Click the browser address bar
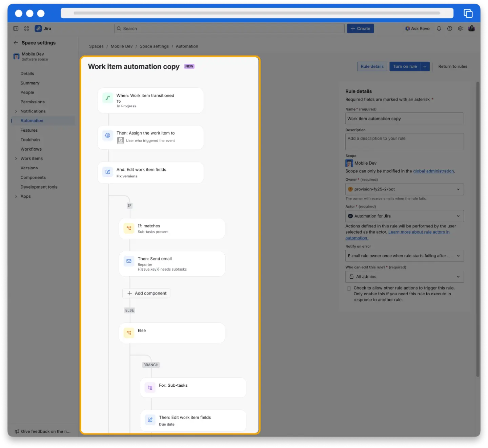 257,13
